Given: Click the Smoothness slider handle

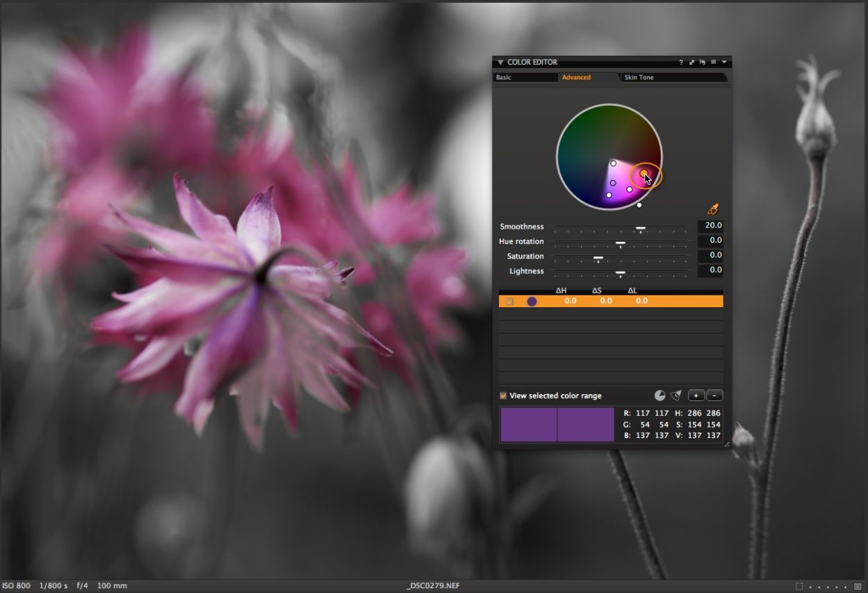Looking at the screenshot, I should [x=641, y=227].
